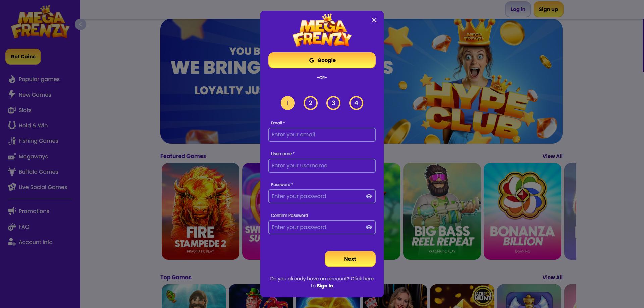Close the Mega Frenzy signup dialog
This screenshot has height=308, width=644.
tap(374, 20)
